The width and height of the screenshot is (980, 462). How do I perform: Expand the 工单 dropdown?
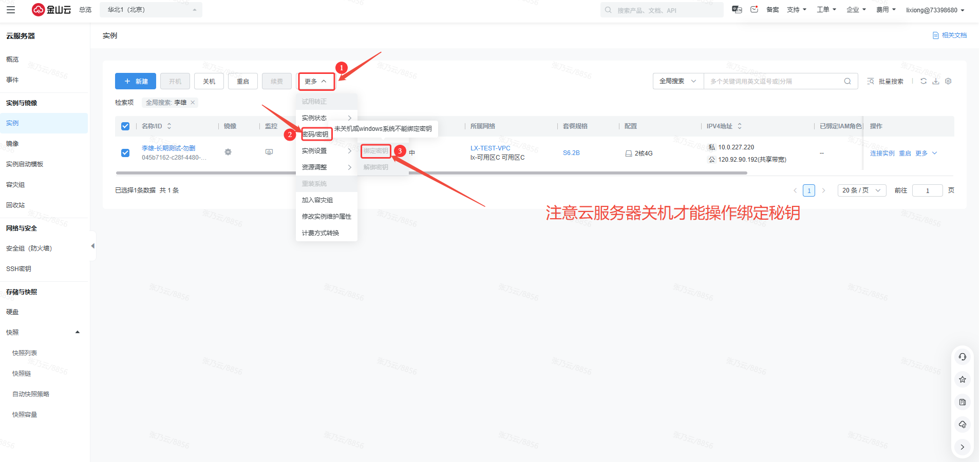[826, 10]
